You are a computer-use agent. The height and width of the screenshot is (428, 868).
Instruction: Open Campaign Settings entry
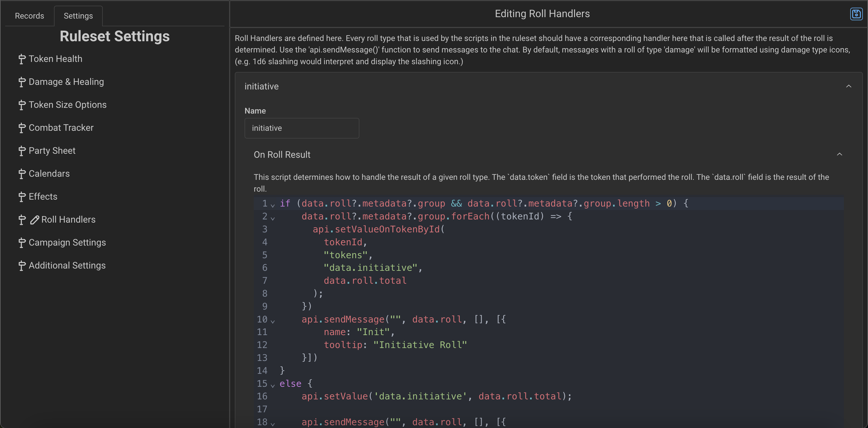click(67, 243)
